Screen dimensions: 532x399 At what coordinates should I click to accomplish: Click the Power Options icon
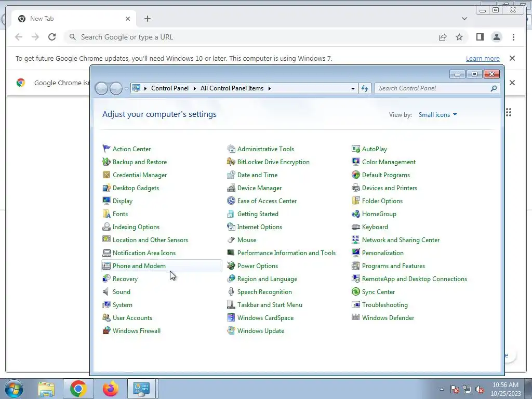pyautogui.click(x=231, y=265)
